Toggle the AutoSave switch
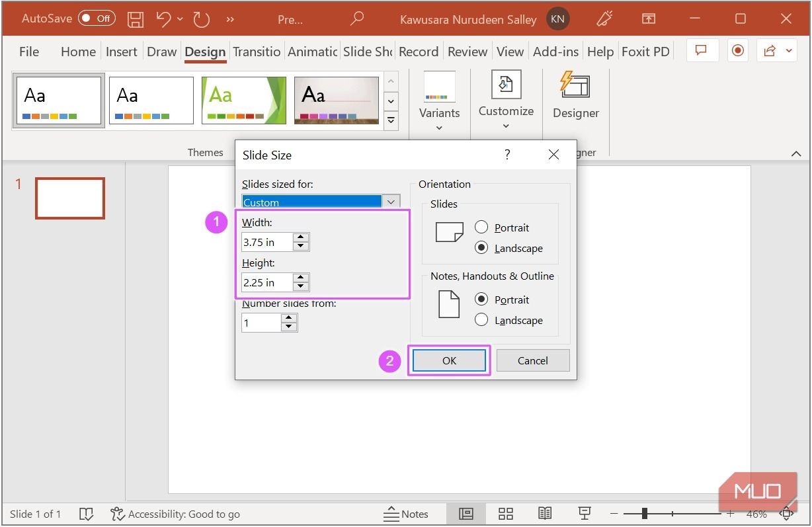This screenshot has width=812, height=527. tap(97, 19)
